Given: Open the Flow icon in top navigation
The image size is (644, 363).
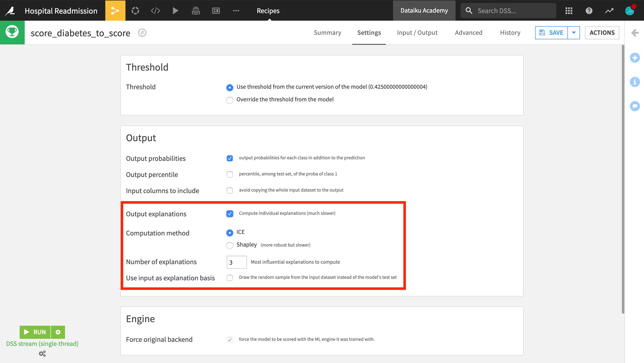Looking at the screenshot, I should (115, 11).
